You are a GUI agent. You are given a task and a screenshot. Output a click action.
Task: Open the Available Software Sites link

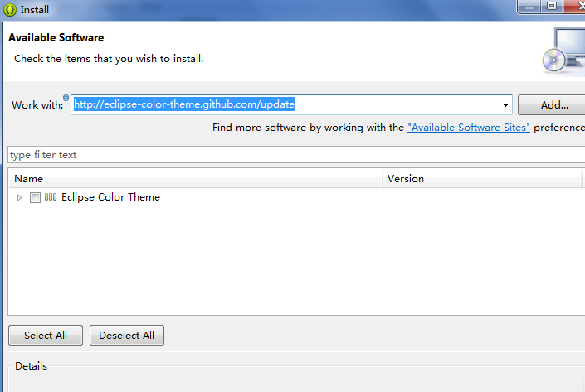(469, 128)
